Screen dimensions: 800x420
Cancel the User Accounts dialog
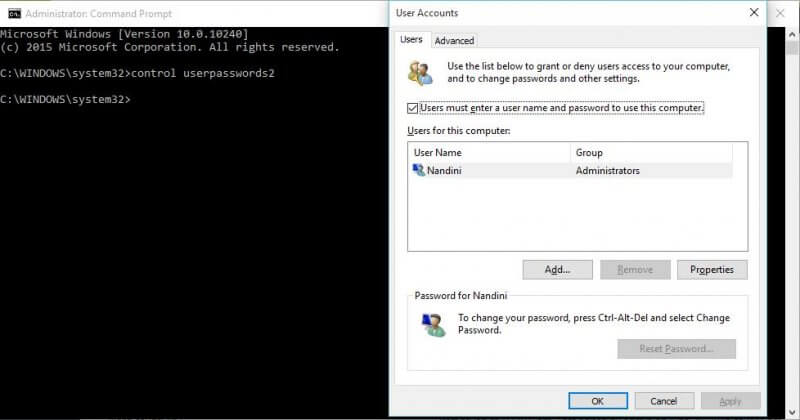(664, 401)
